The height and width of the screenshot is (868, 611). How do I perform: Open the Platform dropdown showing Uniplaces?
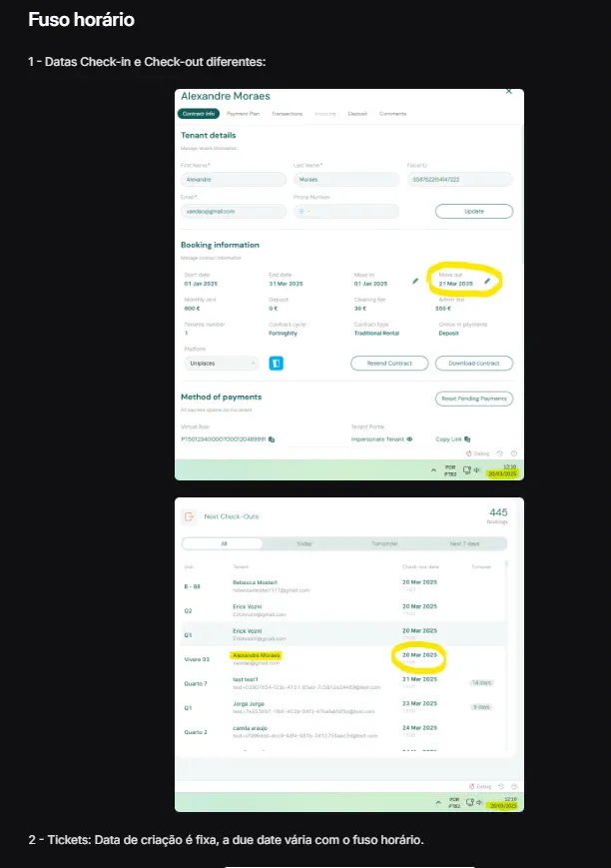pos(220,364)
